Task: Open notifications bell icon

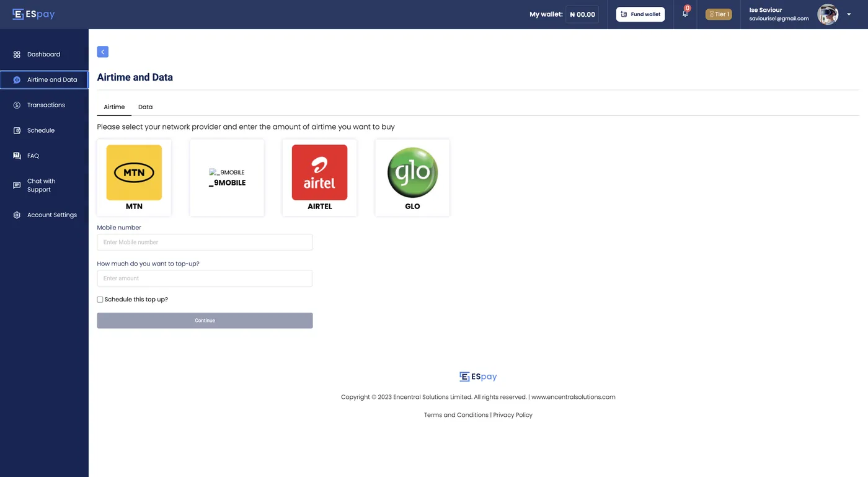Action: 685,14
